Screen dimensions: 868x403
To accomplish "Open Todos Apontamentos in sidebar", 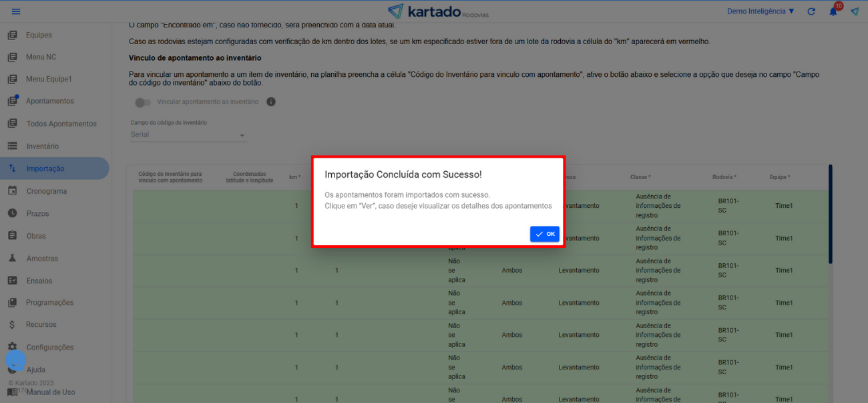I will coord(61,124).
